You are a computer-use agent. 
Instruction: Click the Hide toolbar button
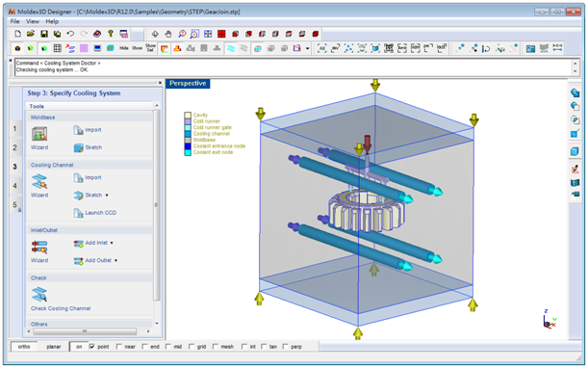[124, 48]
